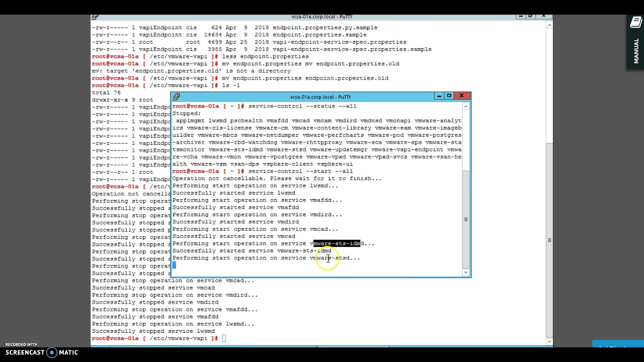The width and height of the screenshot is (644, 362).
Task: Grab the background PuTTY scrollbar thumb
Action: pos(549,240)
